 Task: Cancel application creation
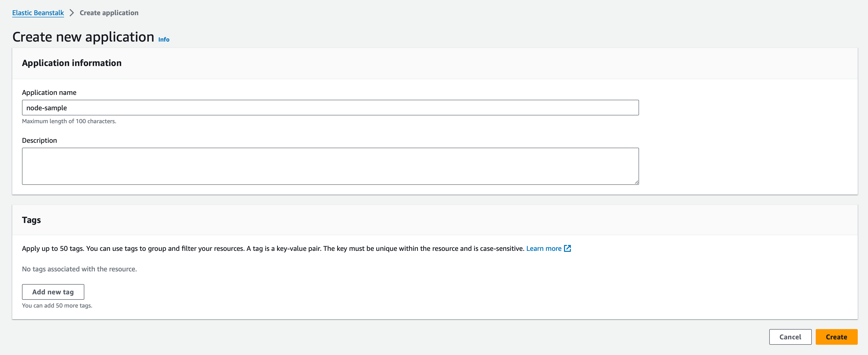(x=790, y=337)
